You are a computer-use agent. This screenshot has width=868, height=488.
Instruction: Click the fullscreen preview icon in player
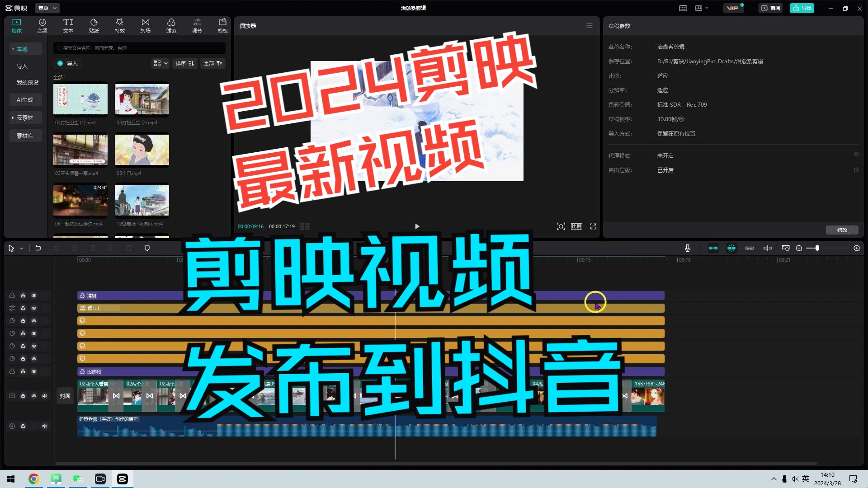(593, 226)
